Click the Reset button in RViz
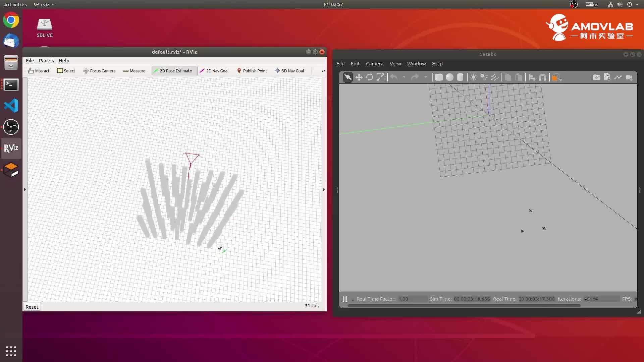 pyautogui.click(x=32, y=307)
